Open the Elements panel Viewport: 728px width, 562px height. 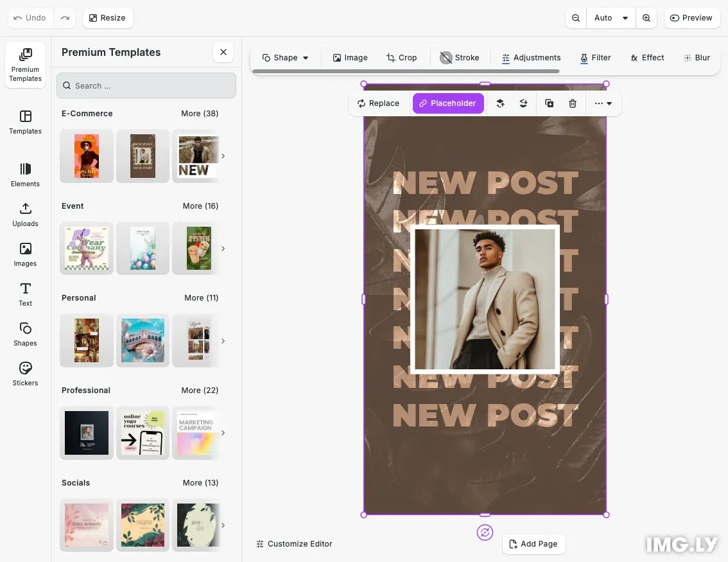coord(25,175)
